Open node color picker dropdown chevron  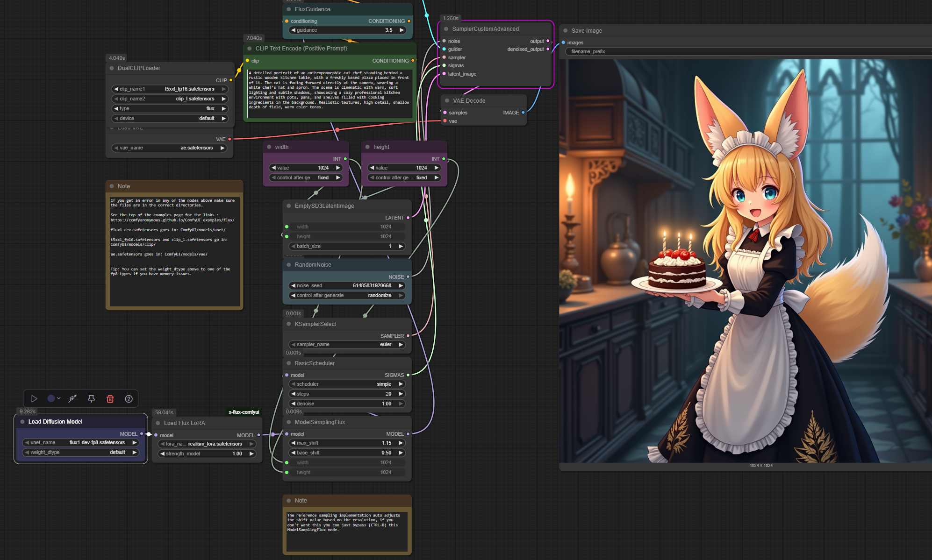[59, 398]
